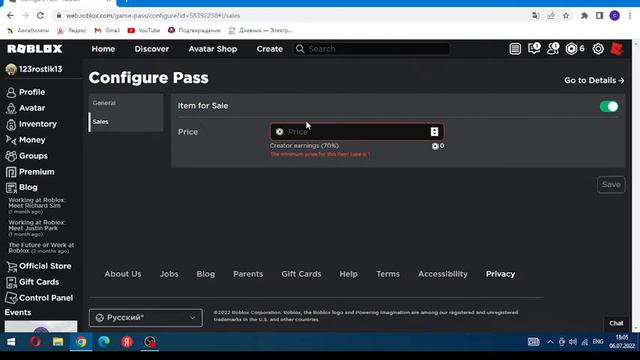Open the Chrome profile avatar
The image size is (640, 360).
[615, 16]
